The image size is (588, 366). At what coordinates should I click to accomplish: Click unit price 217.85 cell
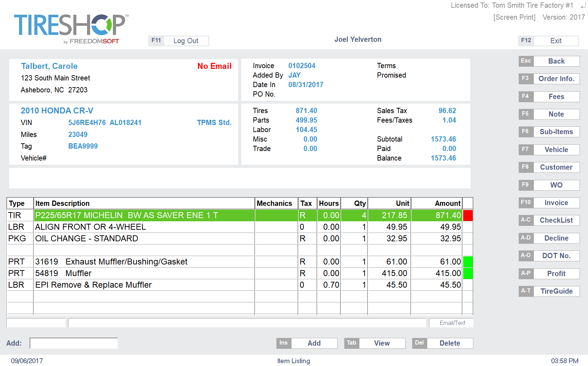[x=389, y=215]
